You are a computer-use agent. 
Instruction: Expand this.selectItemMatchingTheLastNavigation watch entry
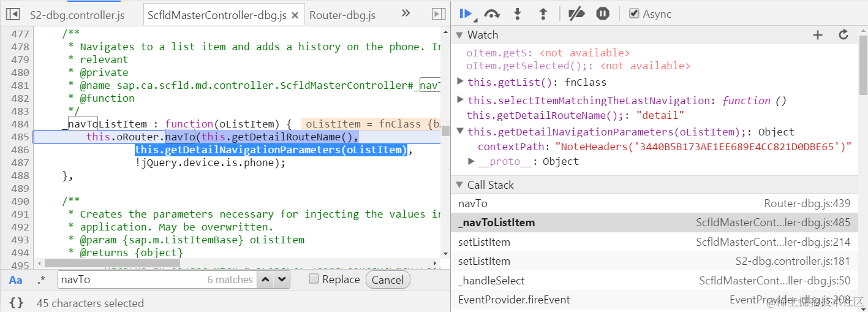461,100
